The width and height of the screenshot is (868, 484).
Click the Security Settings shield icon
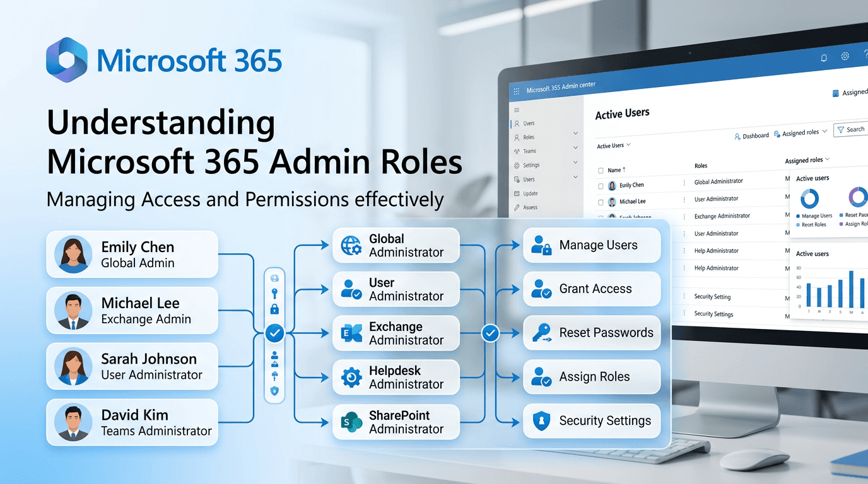coord(542,421)
